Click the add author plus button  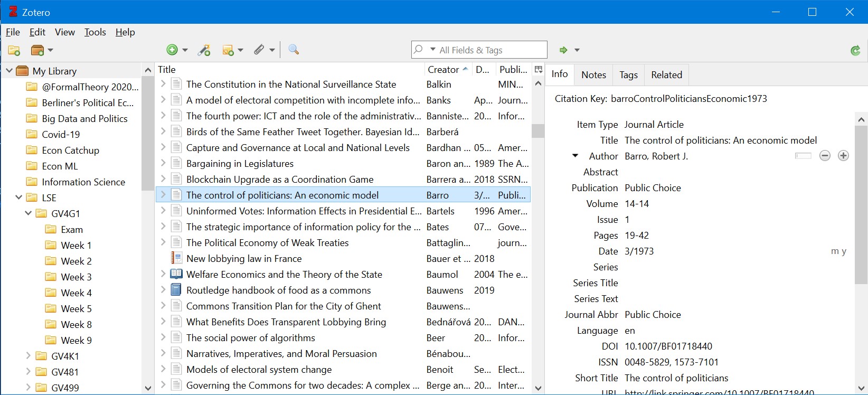click(x=843, y=155)
